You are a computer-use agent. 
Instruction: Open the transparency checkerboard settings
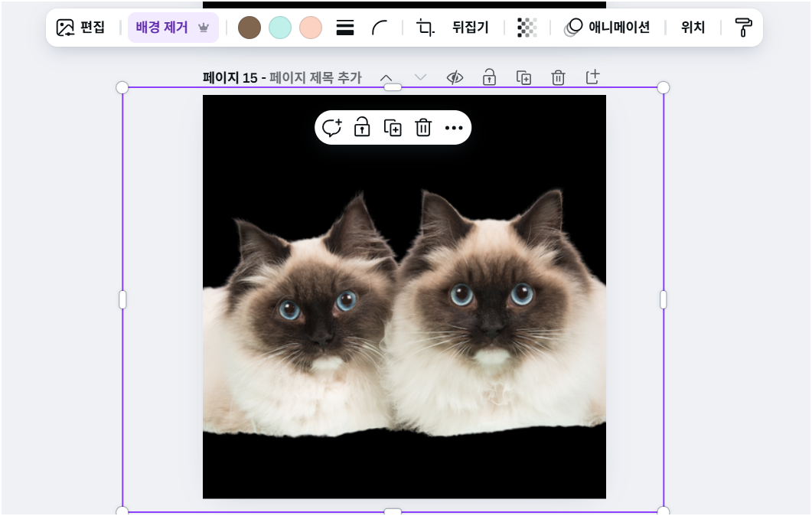(x=526, y=27)
